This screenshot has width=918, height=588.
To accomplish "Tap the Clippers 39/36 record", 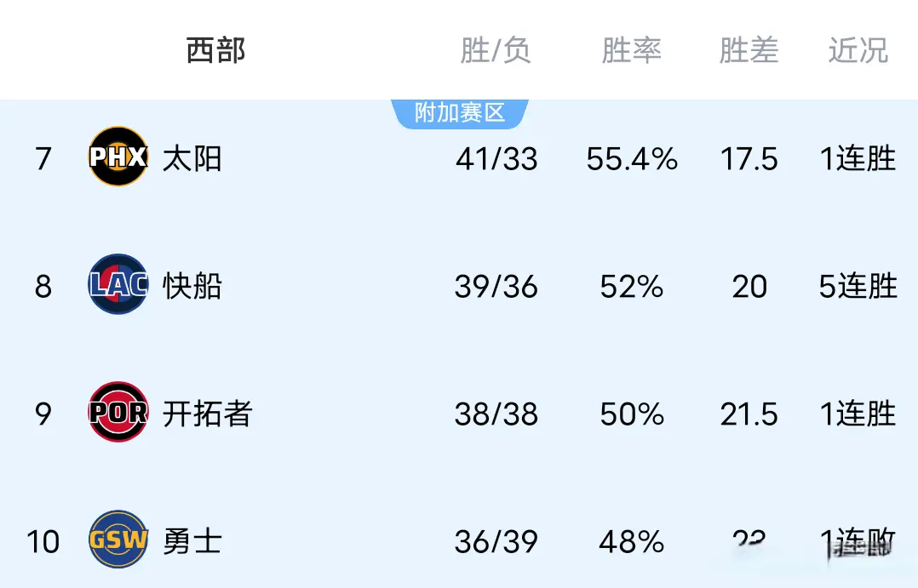I will pos(496,286).
